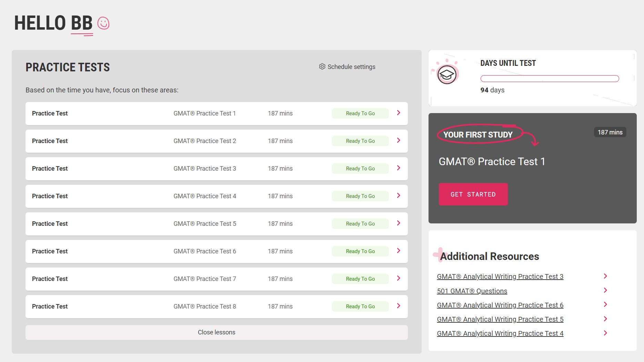Click chevron arrow on Practice Test 3 row
The width and height of the screenshot is (644, 362).
tap(398, 168)
